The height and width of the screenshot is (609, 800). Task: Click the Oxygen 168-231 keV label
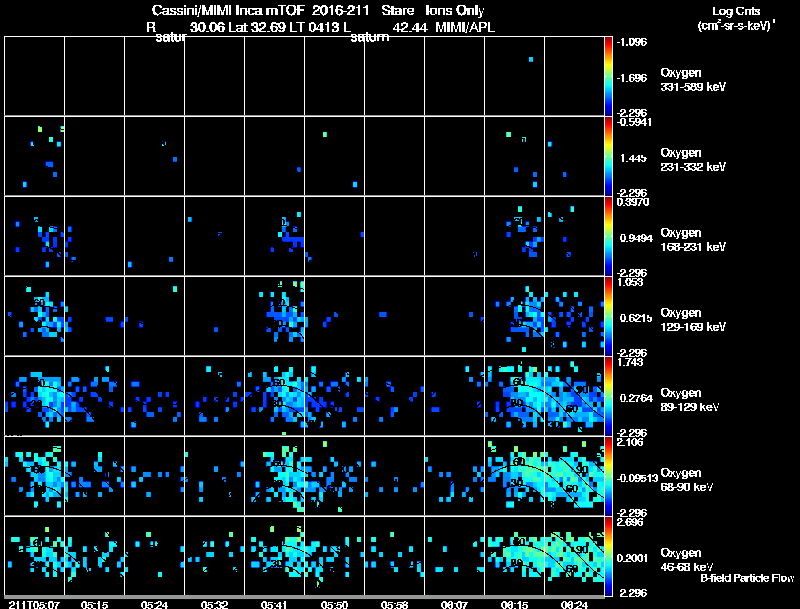pos(693,240)
